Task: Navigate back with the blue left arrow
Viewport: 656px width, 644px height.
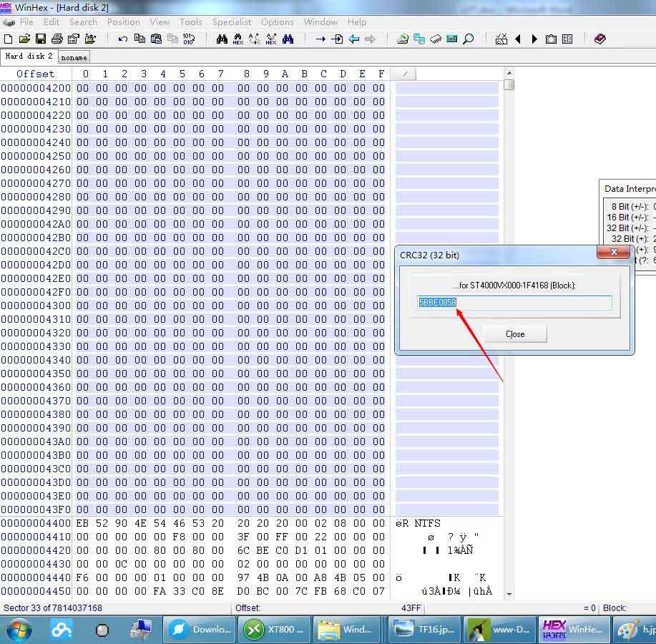Action: click(x=354, y=39)
